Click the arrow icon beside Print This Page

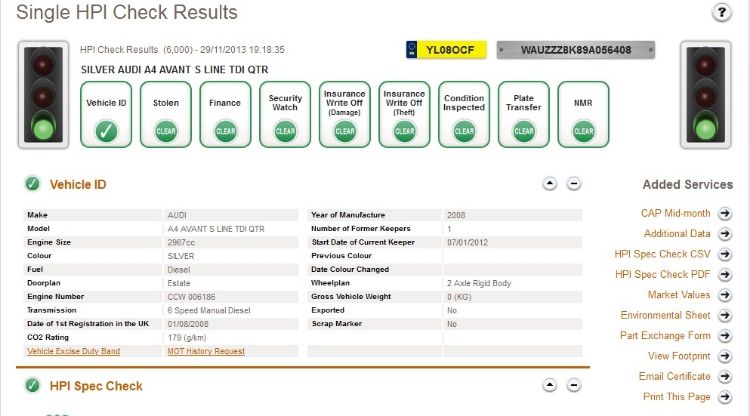(x=725, y=397)
